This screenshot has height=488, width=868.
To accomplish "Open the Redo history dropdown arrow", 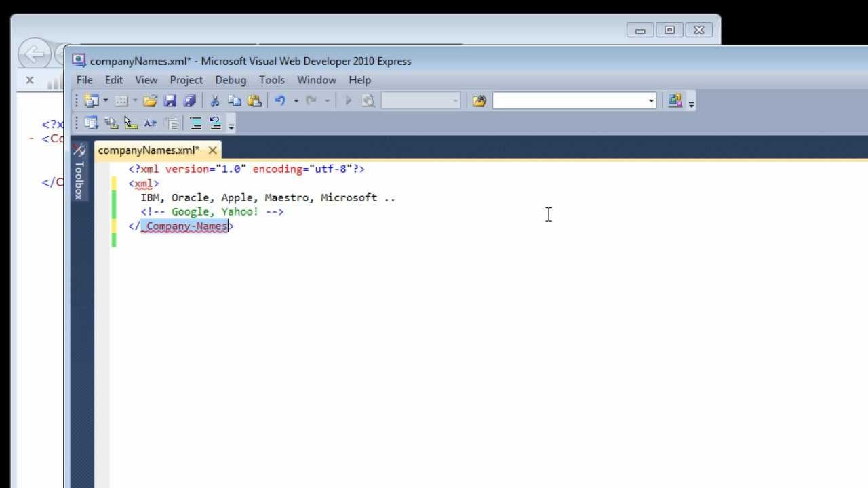I will pos(327,101).
